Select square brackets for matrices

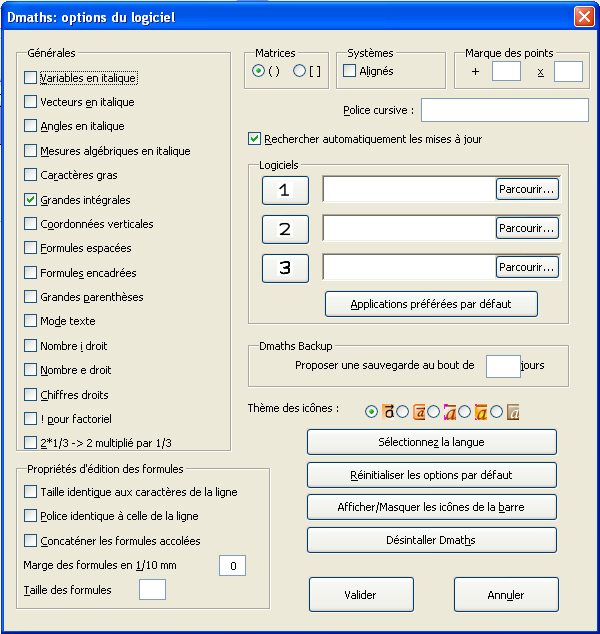tap(299, 71)
